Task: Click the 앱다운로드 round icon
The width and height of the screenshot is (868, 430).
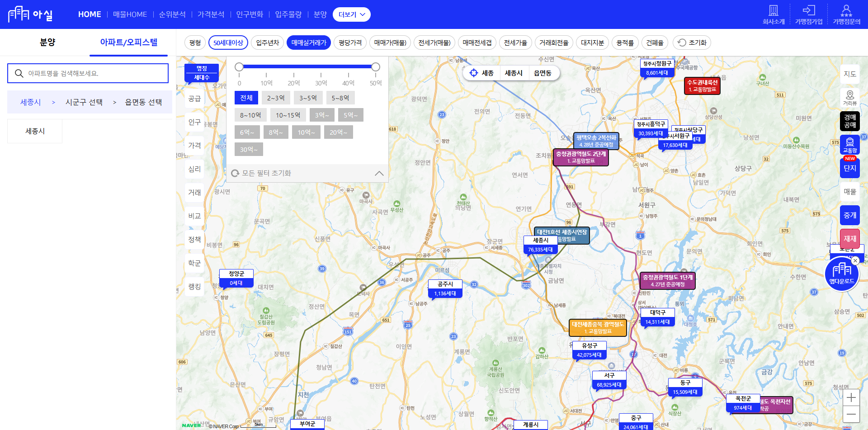Action: click(x=842, y=274)
